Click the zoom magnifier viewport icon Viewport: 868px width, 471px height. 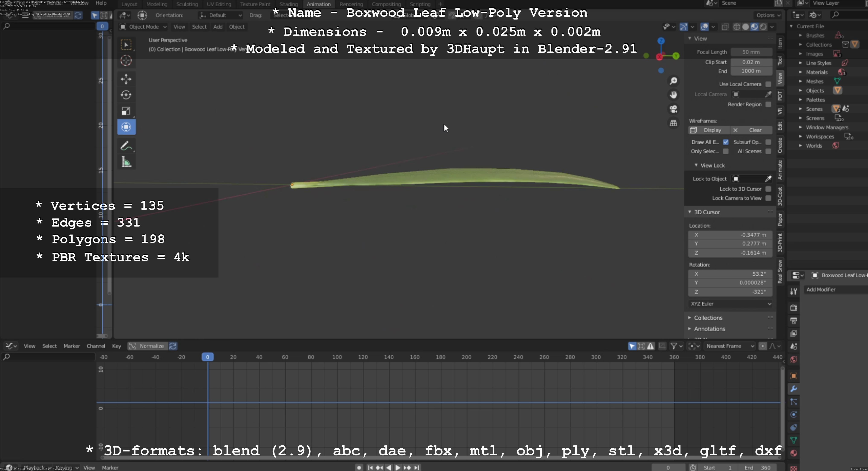(x=673, y=81)
